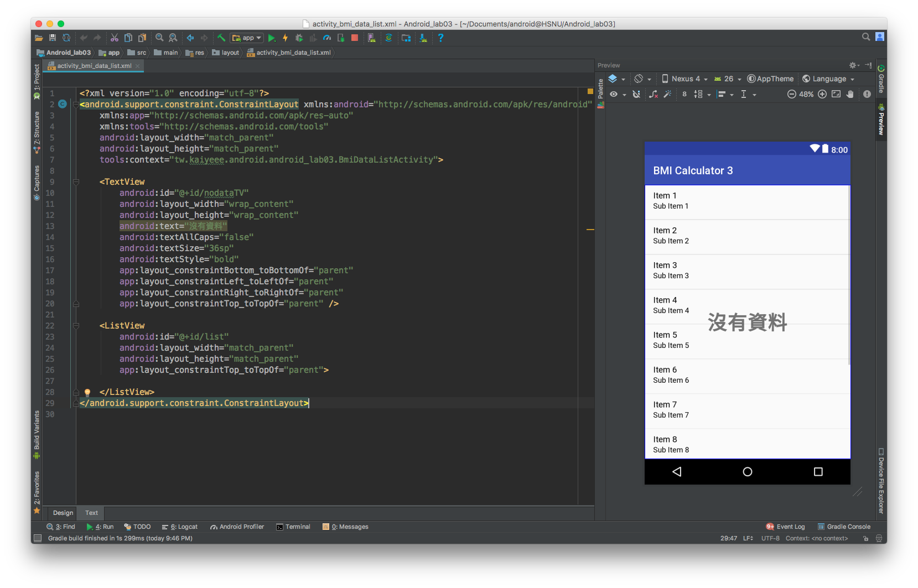Click the Infer Constraints magic wand icon

point(667,94)
